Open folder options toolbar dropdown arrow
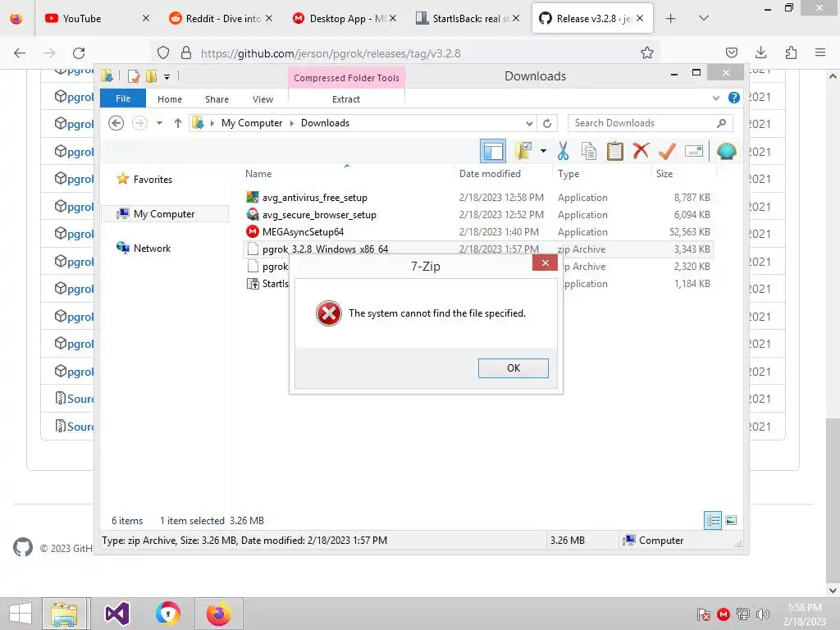Screen dimensions: 840x630 tap(543, 151)
